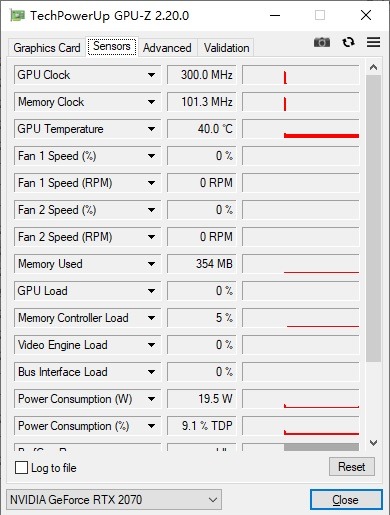Switch to the Graphics Card tab

pyautogui.click(x=47, y=48)
